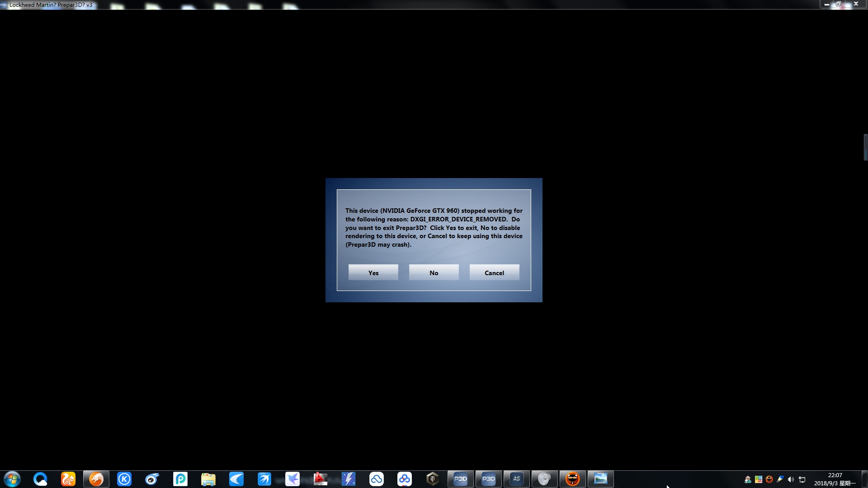868x488 pixels.
Task: Open the blue swallow bird app icon
Action: pos(264,479)
